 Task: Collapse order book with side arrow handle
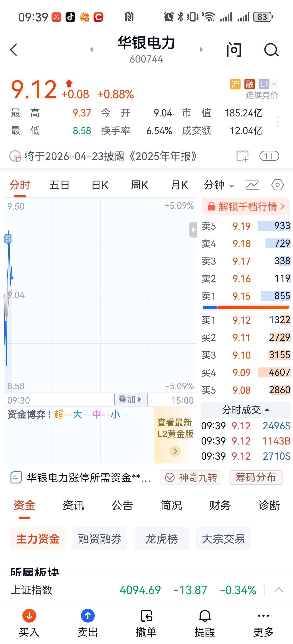[193, 230]
